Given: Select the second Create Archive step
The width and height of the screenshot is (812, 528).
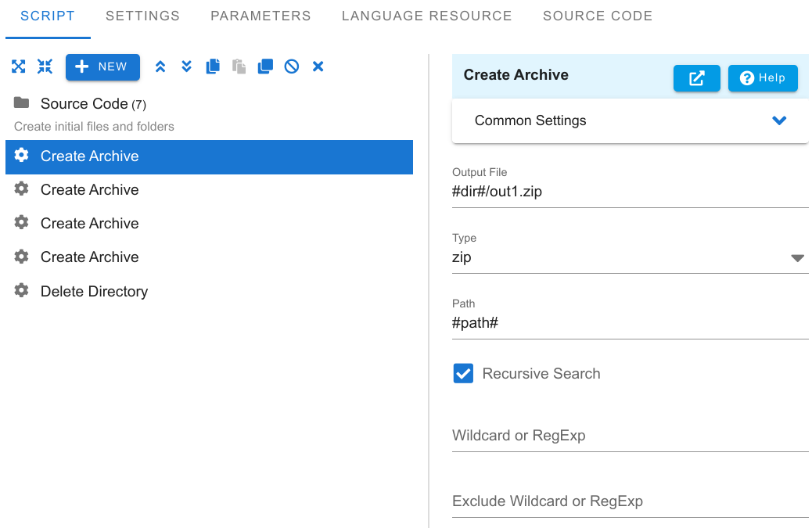Looking at the screenshot, I should [x=209, y=189].
